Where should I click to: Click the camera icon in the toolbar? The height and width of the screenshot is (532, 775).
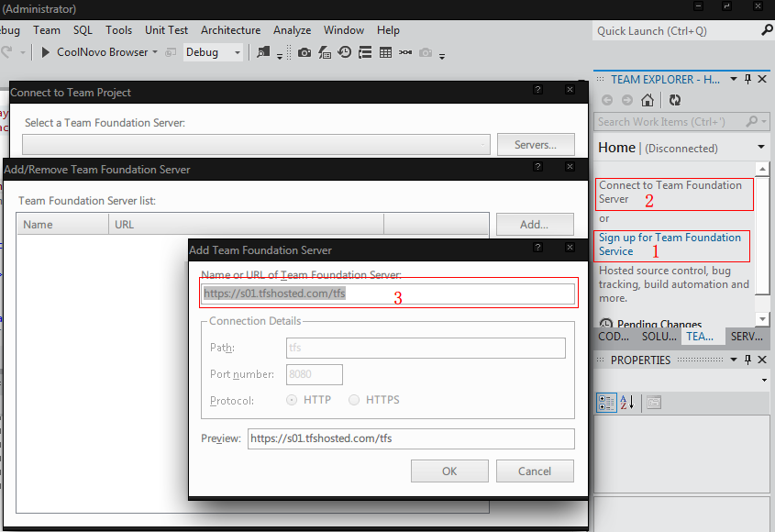pos(304,52)
